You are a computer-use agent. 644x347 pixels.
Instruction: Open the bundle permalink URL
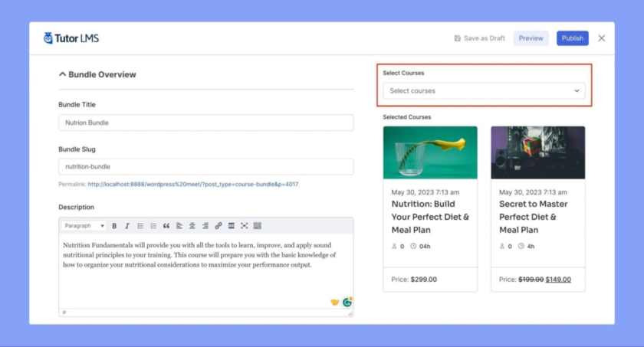192,185
